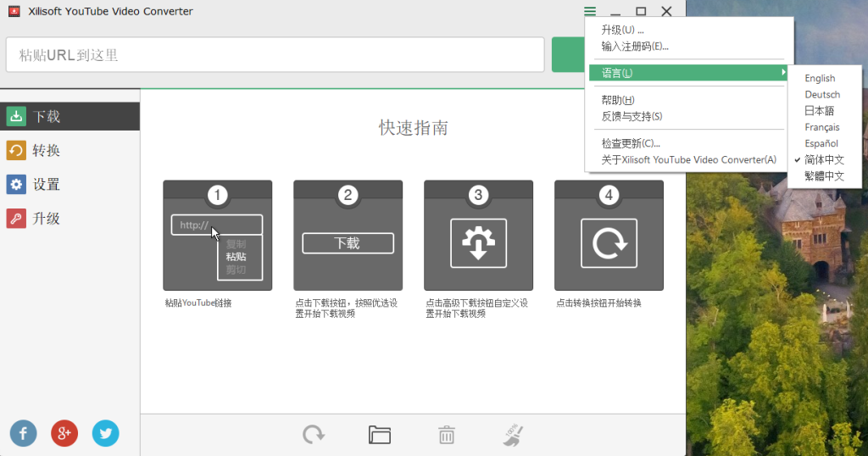Click the convert refresh icon in bottom toolbar
The height and width of the screenshot is (456, 868).
point(314,435)
